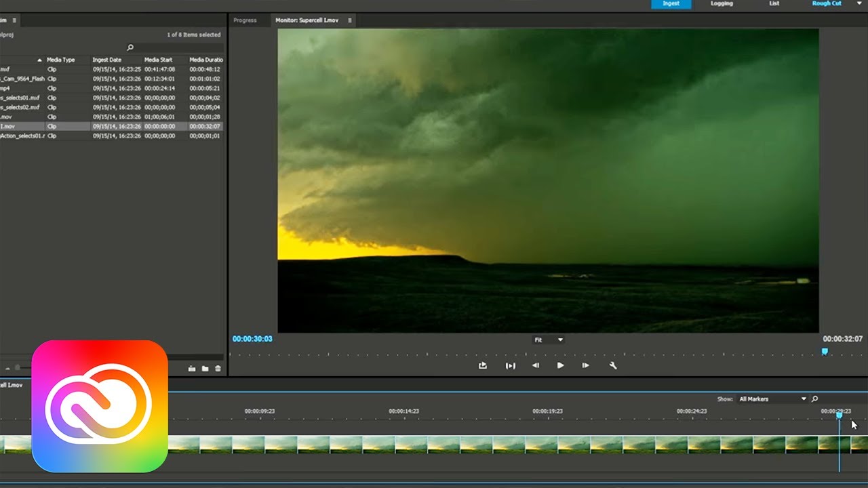Open the Project panel menu icon
The width and height of the screenshot is (868, 488).
[15, 20]
